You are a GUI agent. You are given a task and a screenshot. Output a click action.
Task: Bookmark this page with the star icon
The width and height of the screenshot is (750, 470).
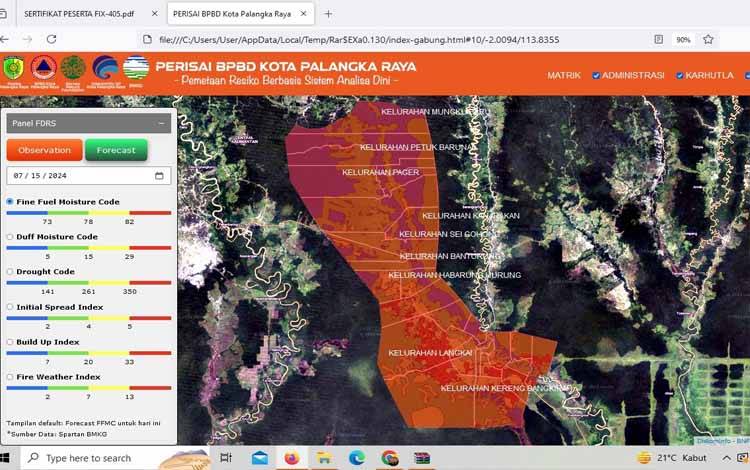(x=708, y=39)
